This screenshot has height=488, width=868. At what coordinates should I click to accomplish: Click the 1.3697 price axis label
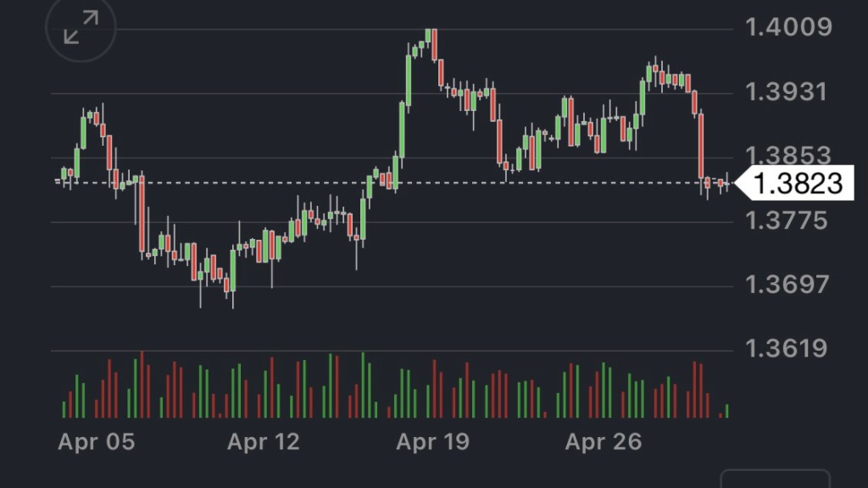point(787,285)
